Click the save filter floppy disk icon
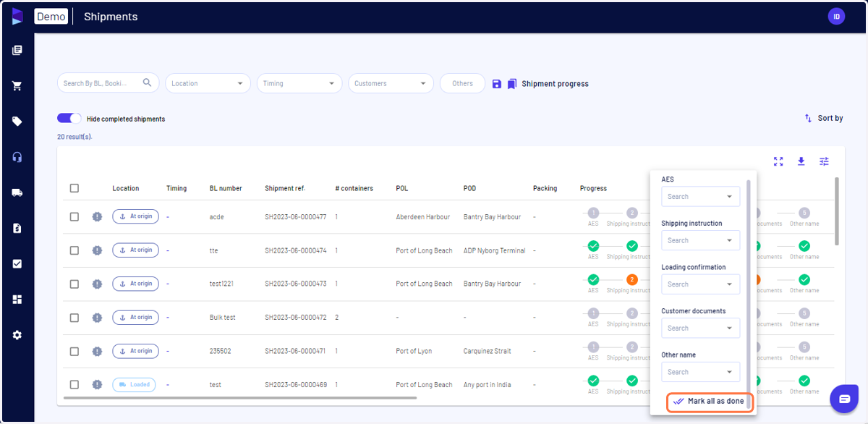This screenshot has height=424, width=868. click(x=496, y=84)
